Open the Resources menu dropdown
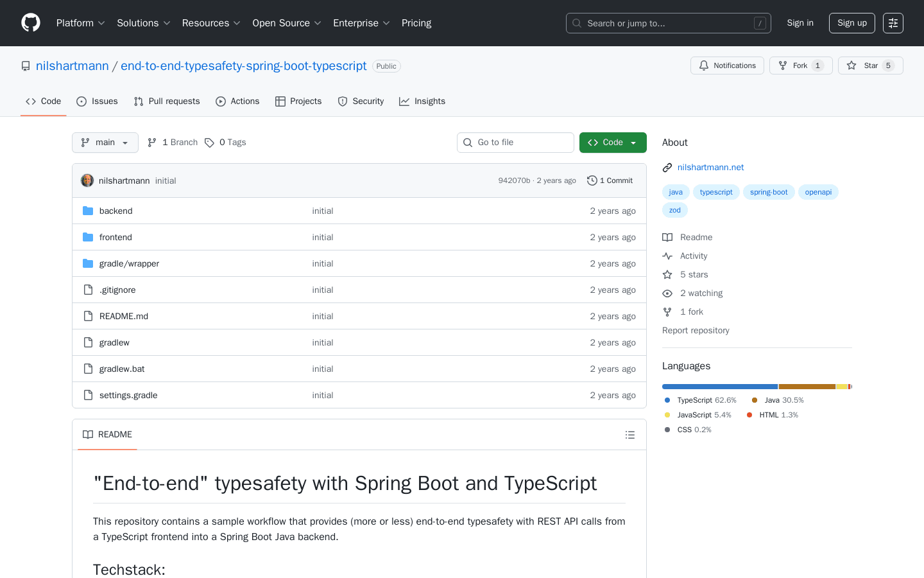The width and height of the screenshot is (924, 578). [x=211, y=22]
